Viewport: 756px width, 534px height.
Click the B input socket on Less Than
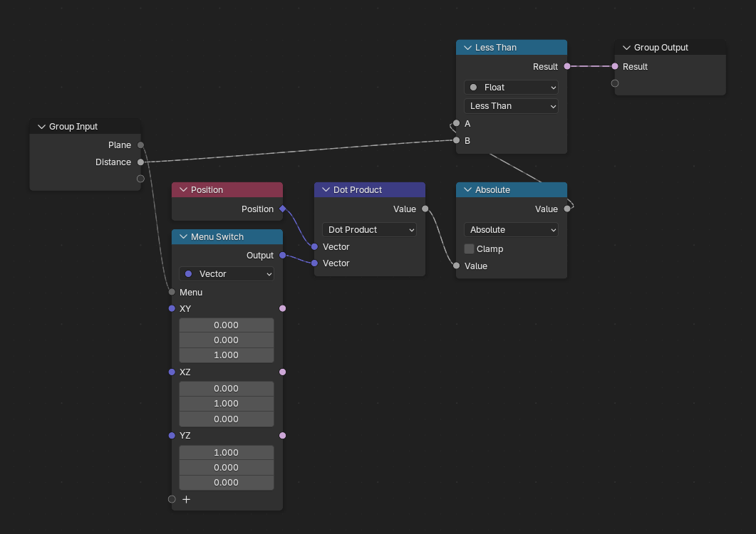(x=457, y=140)
